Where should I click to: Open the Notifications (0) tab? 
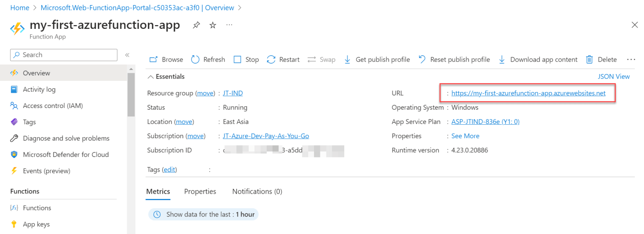257,191
